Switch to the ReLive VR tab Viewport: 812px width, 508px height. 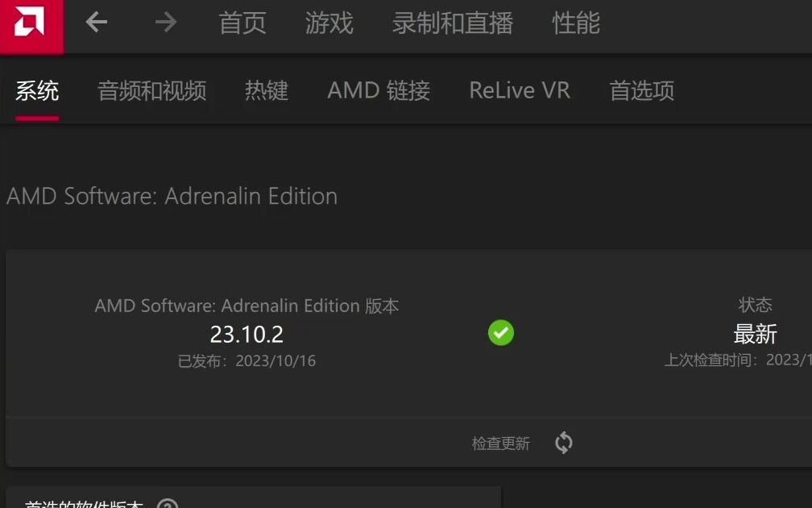point(520,90)
